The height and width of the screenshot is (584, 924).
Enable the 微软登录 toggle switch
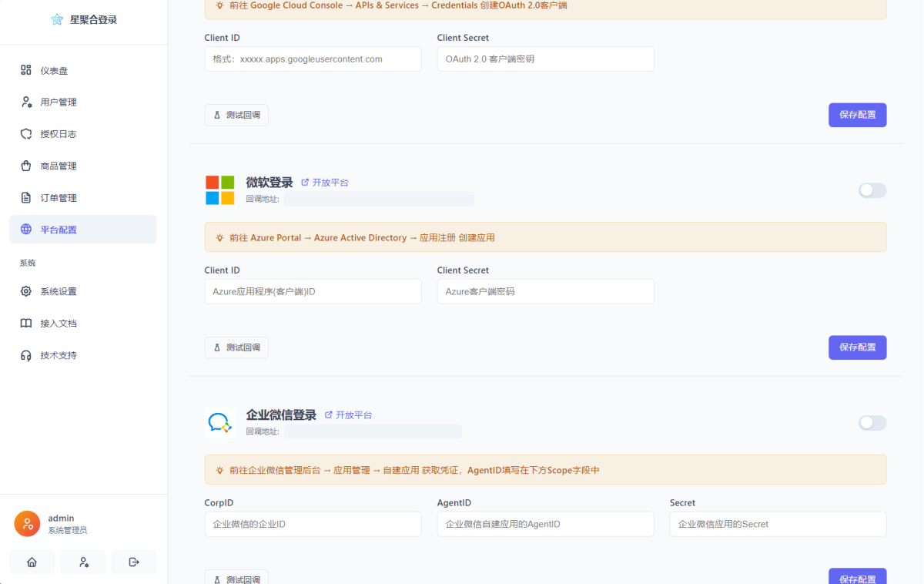(872, 190)
